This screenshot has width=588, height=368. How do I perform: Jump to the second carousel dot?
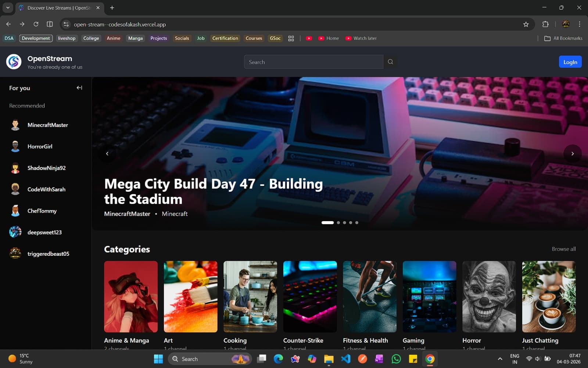[338, 223]
